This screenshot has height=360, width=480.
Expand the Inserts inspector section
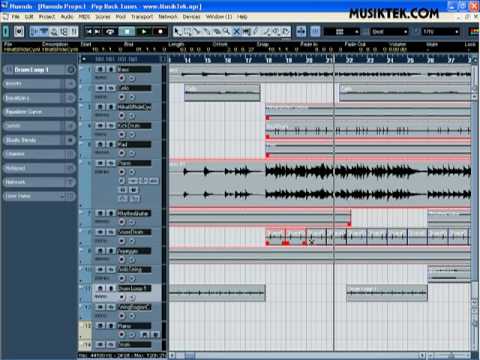click(x=39, y=84)
